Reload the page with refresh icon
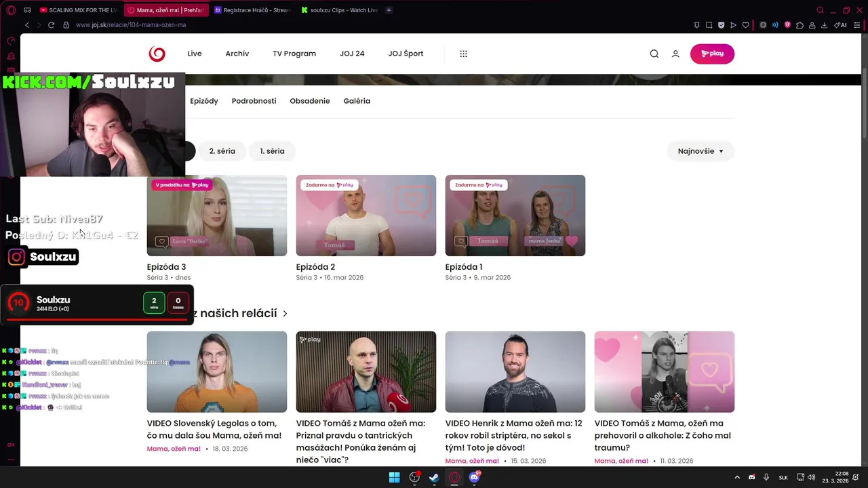868x488 pixels. coord(51,25)
